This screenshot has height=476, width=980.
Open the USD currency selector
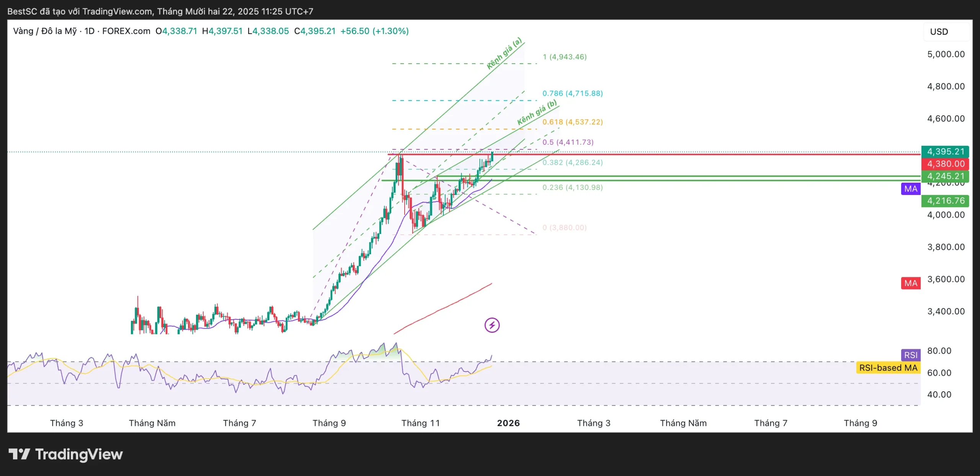point(939,32)
